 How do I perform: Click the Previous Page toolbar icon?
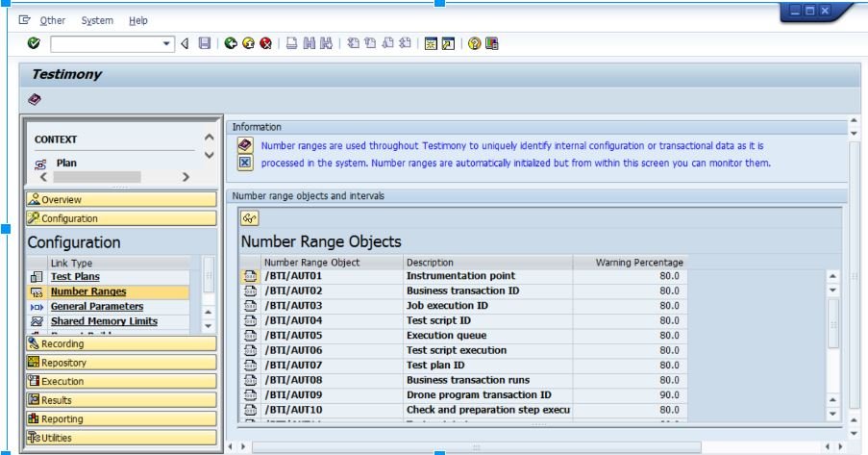point(370,43)
